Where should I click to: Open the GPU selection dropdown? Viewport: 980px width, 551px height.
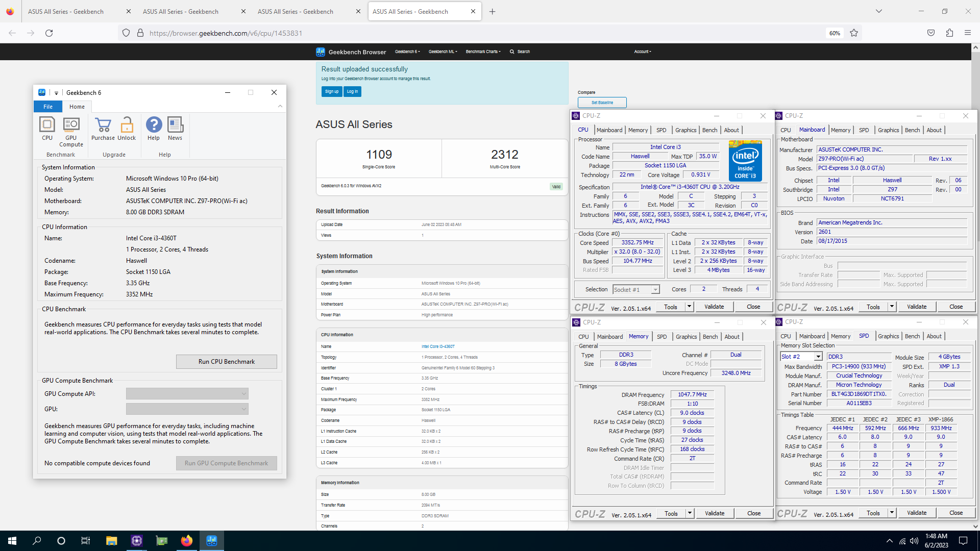(187, 409)
